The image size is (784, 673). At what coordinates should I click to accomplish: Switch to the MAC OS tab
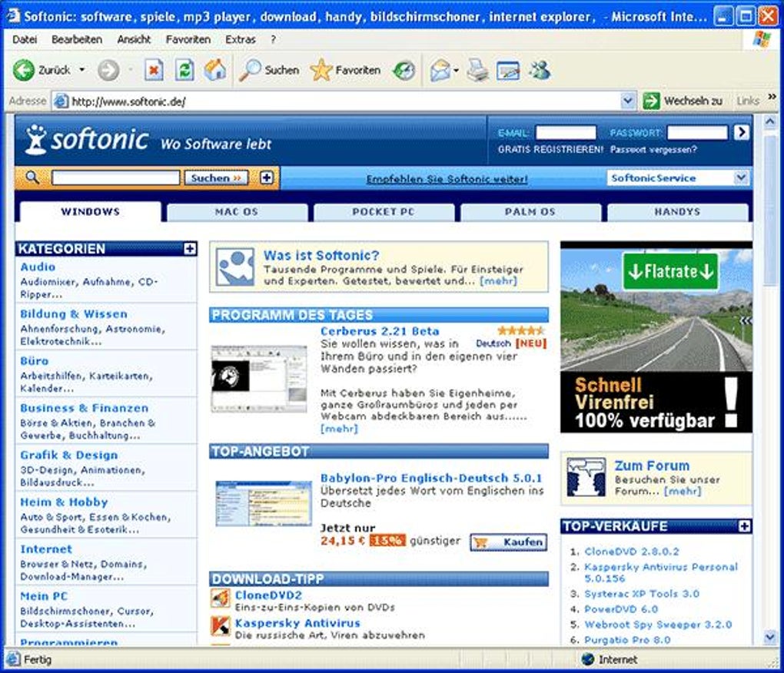[237, 212]
